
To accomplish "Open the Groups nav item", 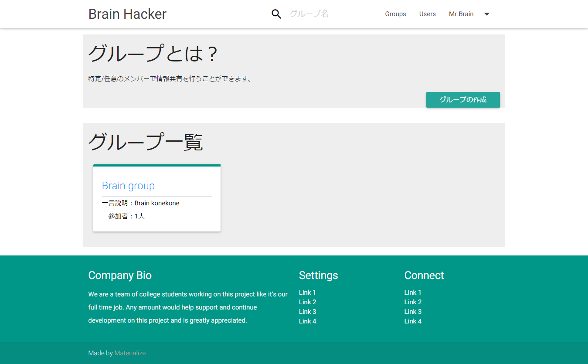I will pyautogui.click(x=395, y=14).
